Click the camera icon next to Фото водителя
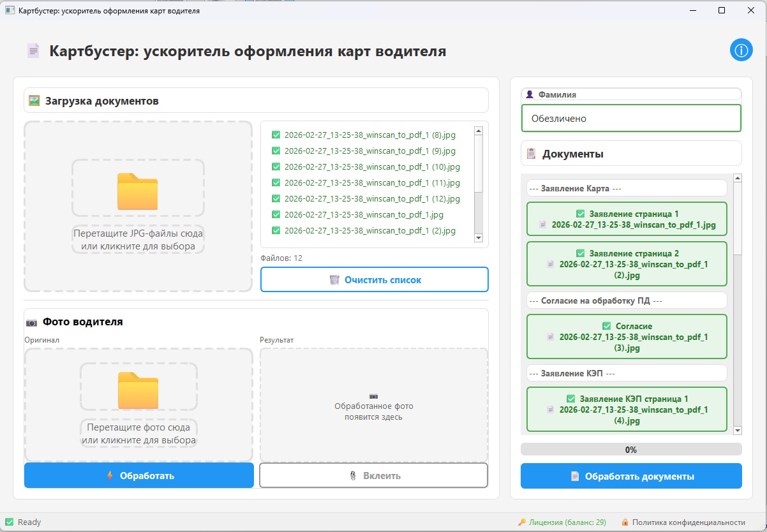The height and width of the screenshot is (532, 767). (x=32, y=322)
